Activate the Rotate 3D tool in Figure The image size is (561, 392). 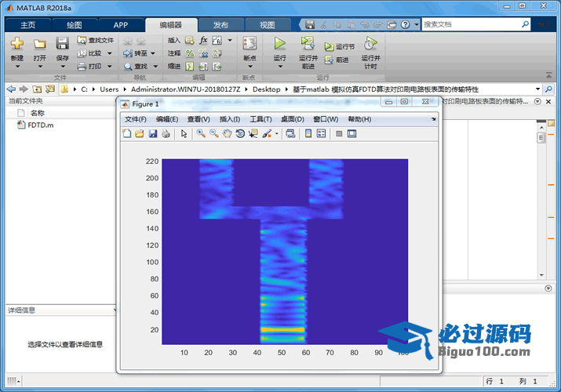tap(240, 133)
